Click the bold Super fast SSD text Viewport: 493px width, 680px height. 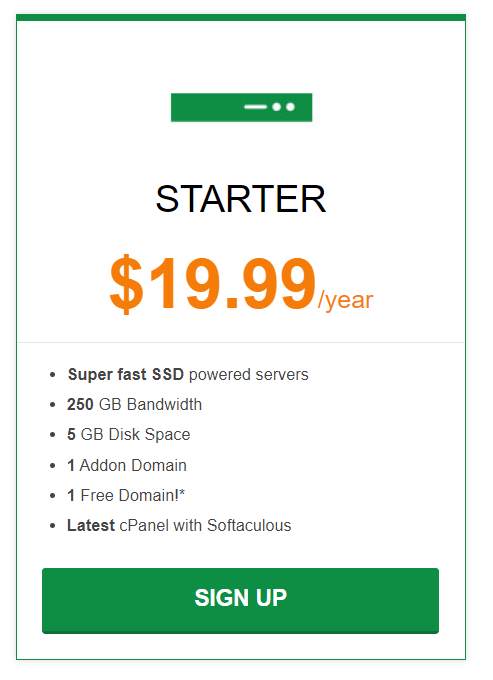click(x=126, y=375)
